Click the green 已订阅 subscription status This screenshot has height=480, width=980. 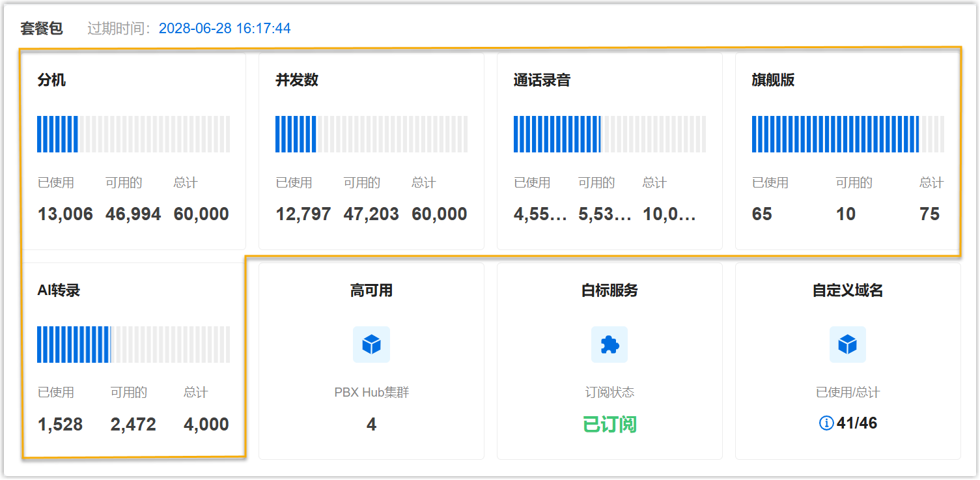click(x=609, y=425)
